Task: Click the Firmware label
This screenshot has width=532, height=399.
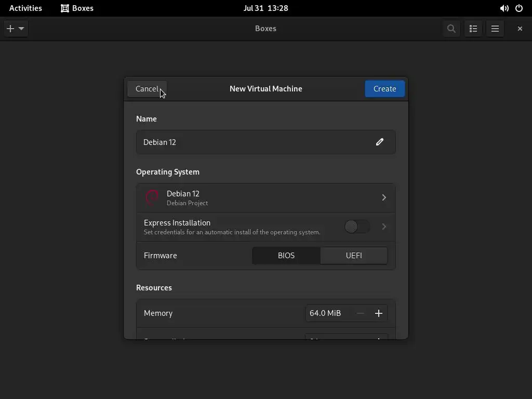Action: (160, 256)
